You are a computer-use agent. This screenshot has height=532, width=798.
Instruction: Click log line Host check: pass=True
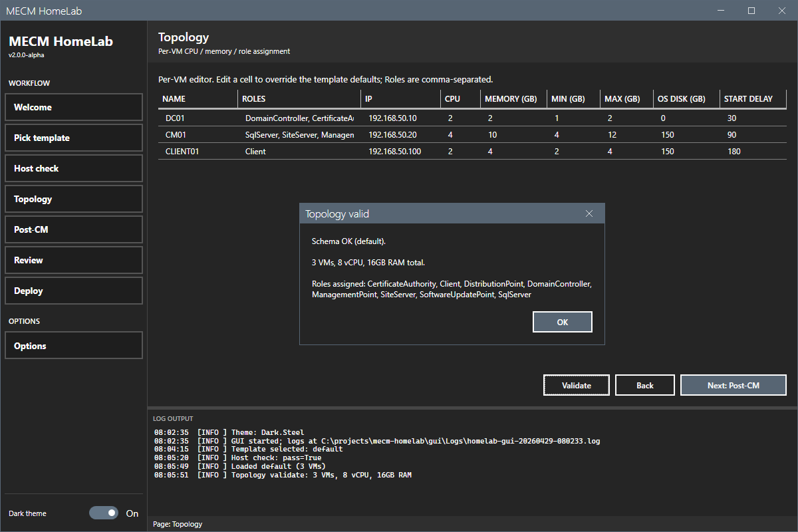click(238, 458)
